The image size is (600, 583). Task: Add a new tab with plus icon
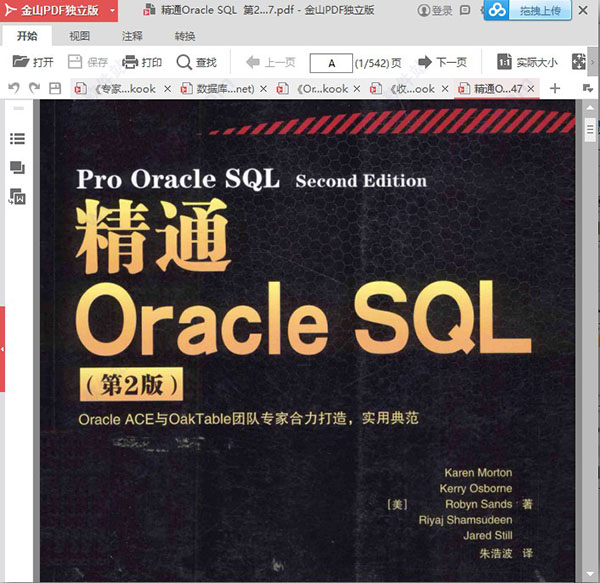555,88
